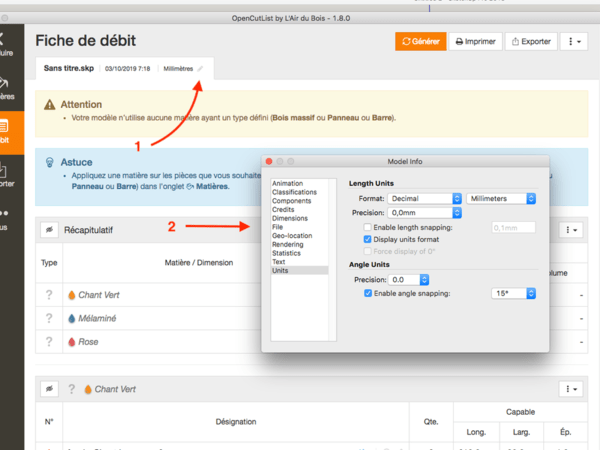The height and width of the screenshot is (450, 600).
Task: Click the Attention warning triangle icon
Action: 49,104
